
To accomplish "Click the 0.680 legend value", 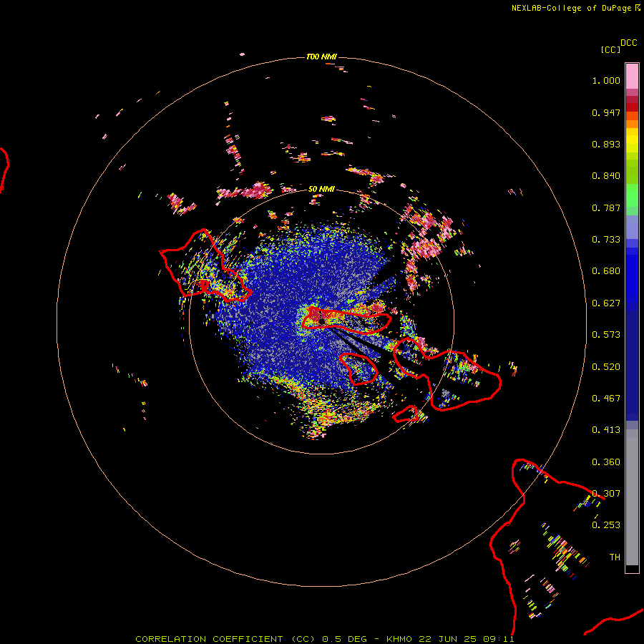I will (x=606, y=271).
